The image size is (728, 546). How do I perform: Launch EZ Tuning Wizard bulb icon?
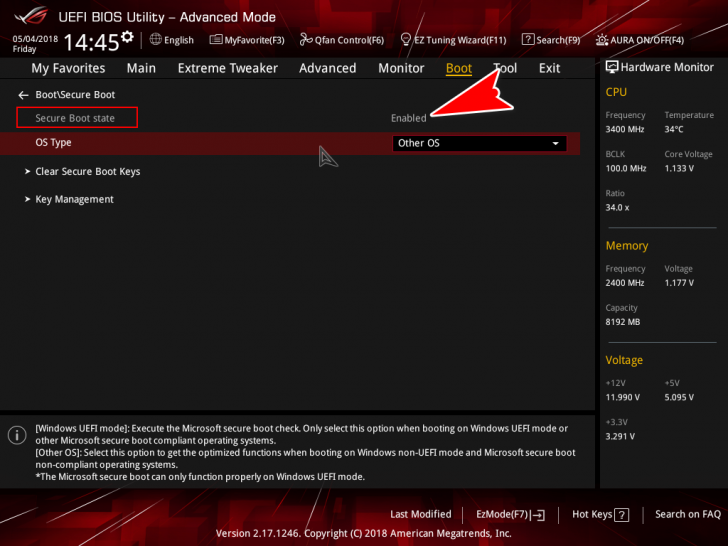405,39
